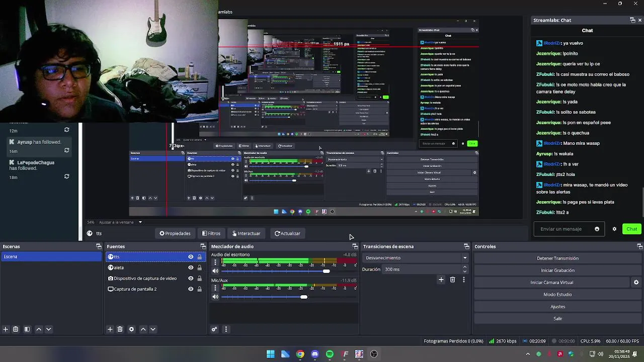Image resolution: width=644 pixels, height=362 pixels.
Task: Decrease transition duration with down stepper
Action: tap(464, 271)
